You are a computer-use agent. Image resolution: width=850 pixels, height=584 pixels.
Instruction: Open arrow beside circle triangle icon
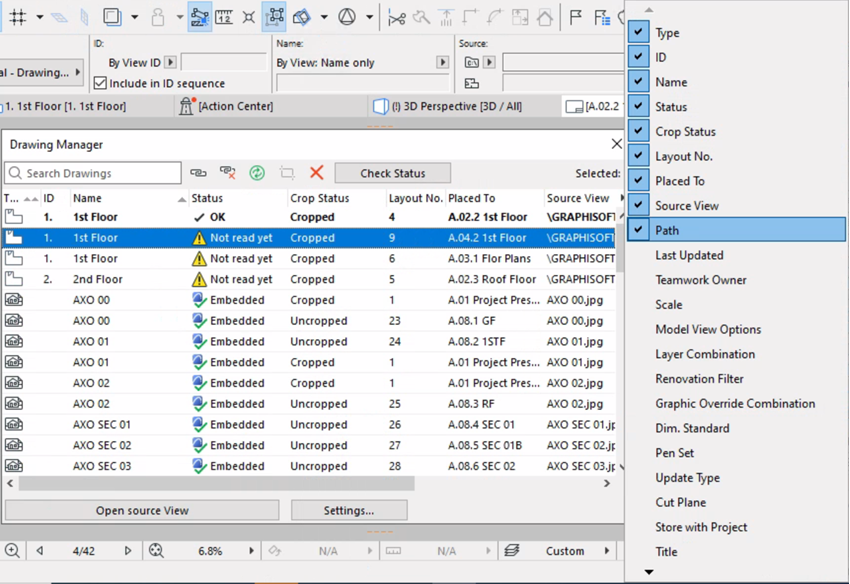pos(369,17)
